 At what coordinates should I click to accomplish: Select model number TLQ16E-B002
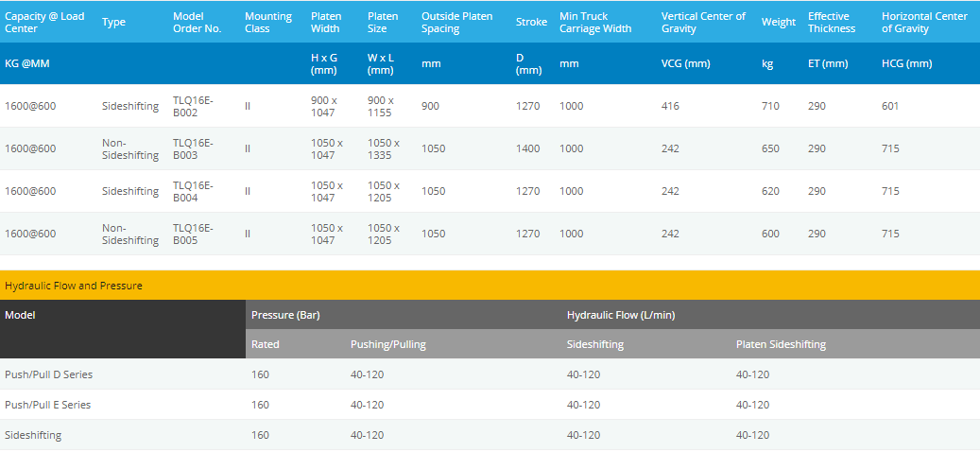click(194, 106)
